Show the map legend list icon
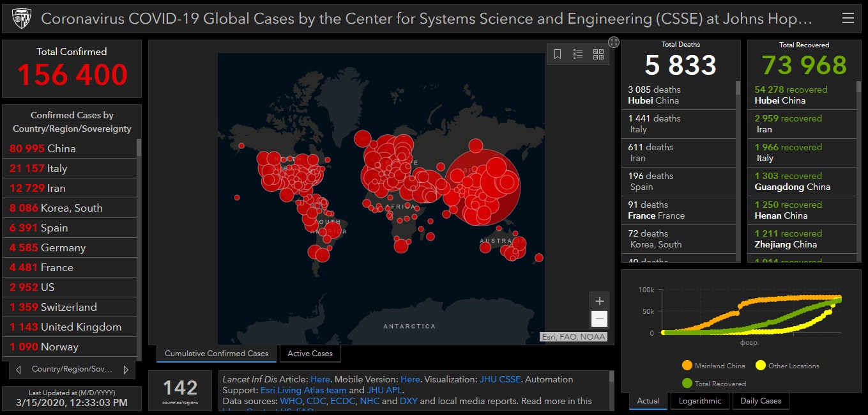The image size is (868, 415). tap(578, 54)
